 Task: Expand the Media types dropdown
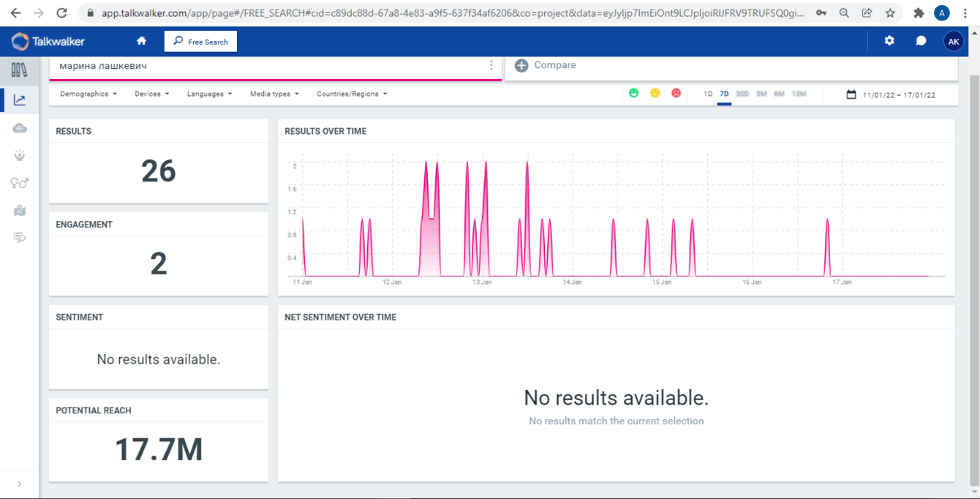(274, 94)
